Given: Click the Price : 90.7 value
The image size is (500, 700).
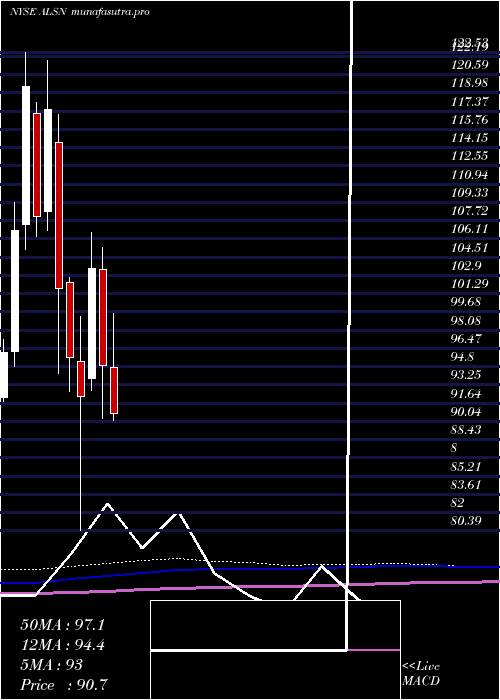Looking at the screenshot, I should coord(63,685).
